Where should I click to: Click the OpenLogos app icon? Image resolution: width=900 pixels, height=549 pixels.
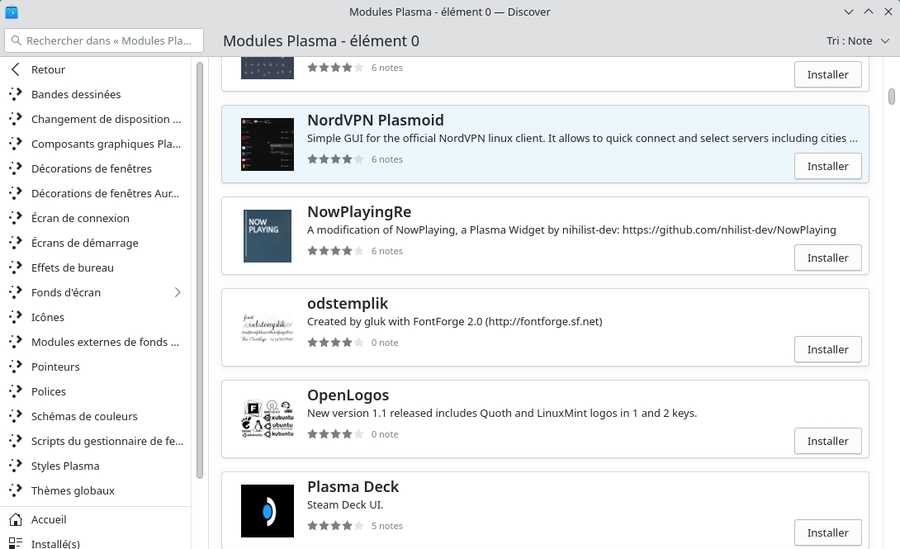267,419
